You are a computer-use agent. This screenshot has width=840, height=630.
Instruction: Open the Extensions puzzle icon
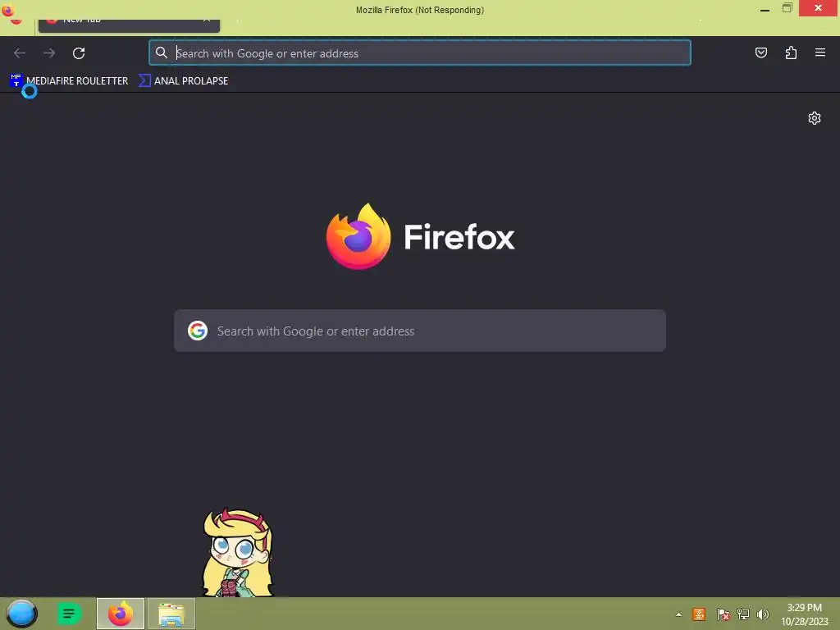(791, 52)
